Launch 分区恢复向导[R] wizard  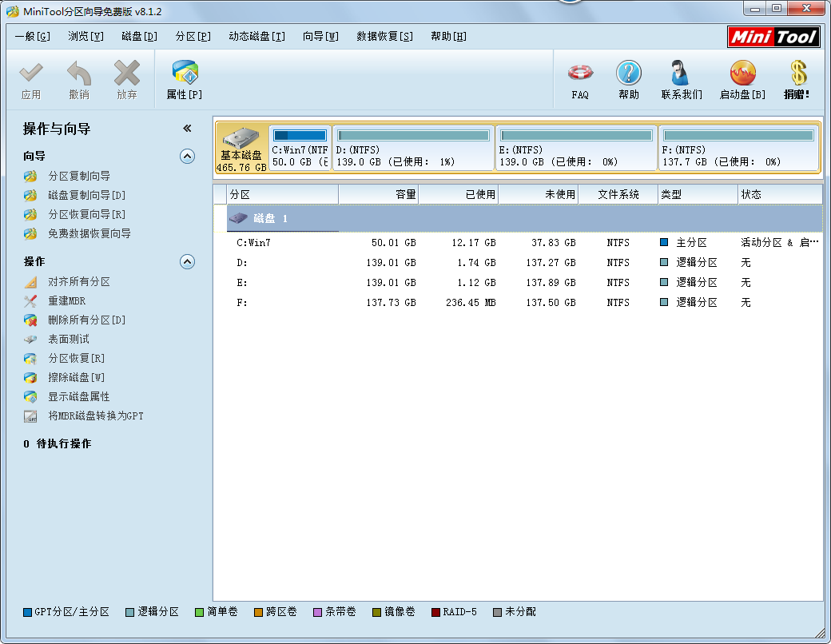pyautogui.click(x=86, y=214)
